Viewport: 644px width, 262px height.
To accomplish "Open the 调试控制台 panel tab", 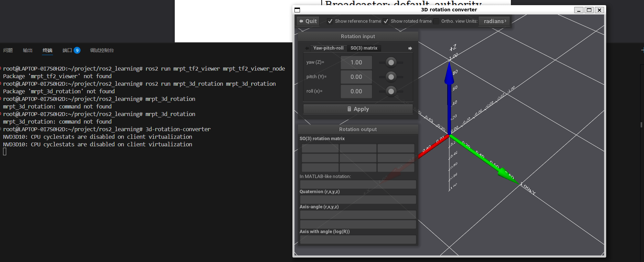I will pyautogui.click(x=102, y=50).
